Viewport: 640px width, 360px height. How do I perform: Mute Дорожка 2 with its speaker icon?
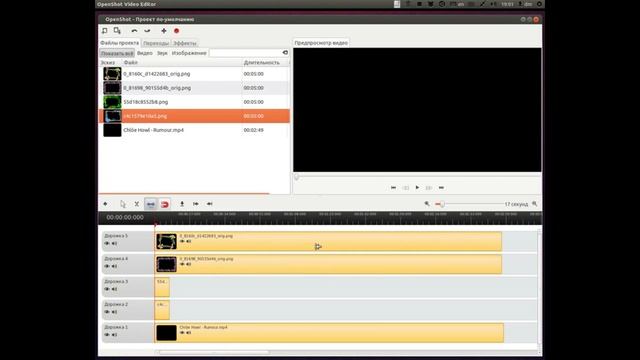pos(115,312)
